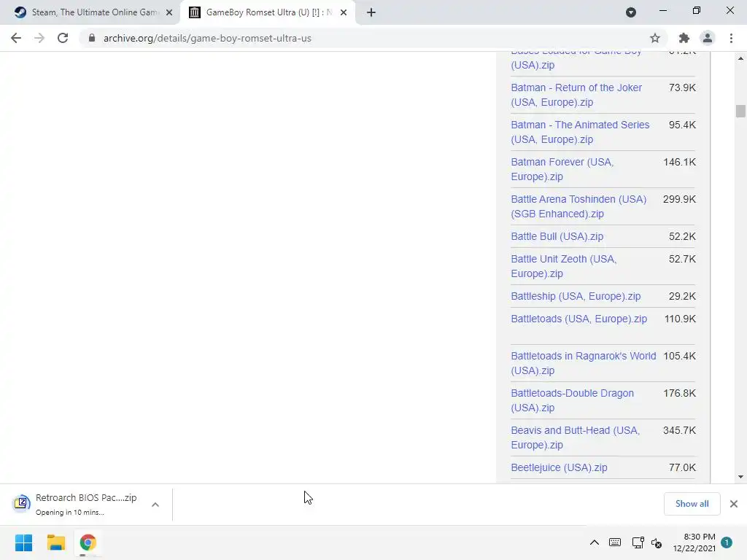Screen dimensions: 747x560
Task: Open the Chrome profile avatar menu
Action: (708, 38)
